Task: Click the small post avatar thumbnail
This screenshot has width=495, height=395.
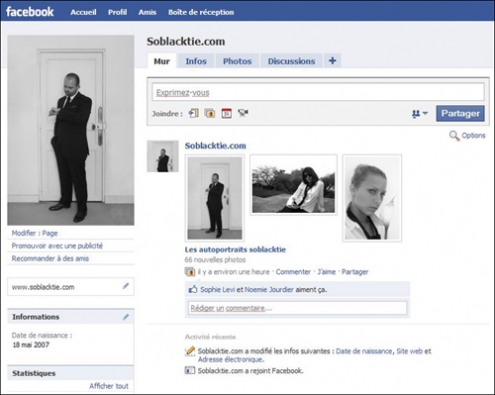Action: pos(163,156)
